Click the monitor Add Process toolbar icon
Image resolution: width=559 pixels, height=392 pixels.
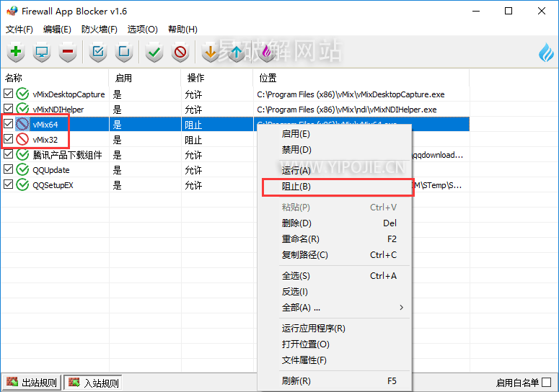tap(42, 52)
